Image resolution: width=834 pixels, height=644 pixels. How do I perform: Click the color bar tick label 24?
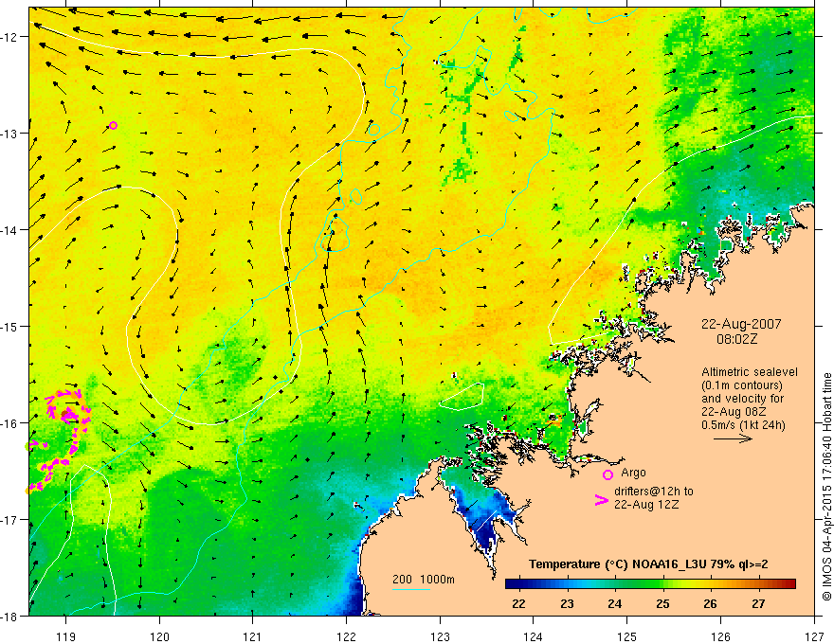[x=615, y=604]
